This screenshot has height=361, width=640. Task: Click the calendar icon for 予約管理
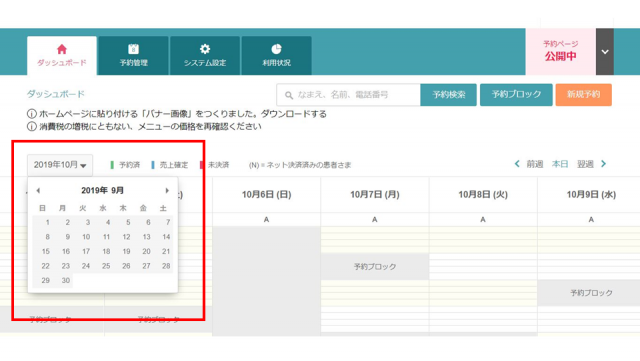(x=133, y=49)
